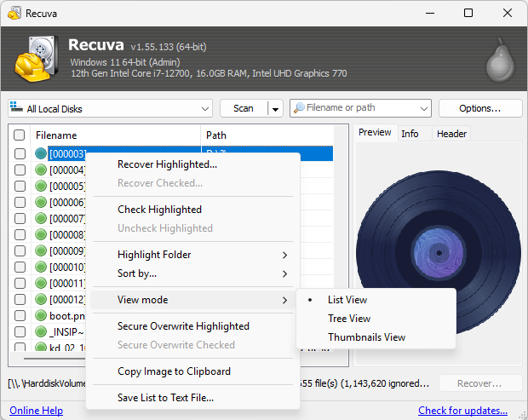Toggle the select-all checkbox in header

(20, 135)
